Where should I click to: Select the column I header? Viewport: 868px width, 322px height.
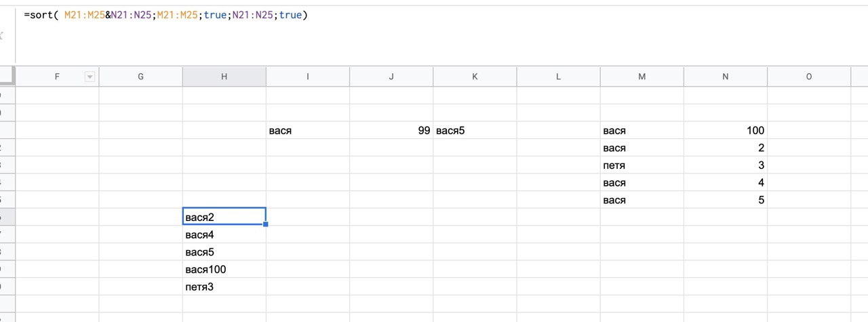pos(308,77)
